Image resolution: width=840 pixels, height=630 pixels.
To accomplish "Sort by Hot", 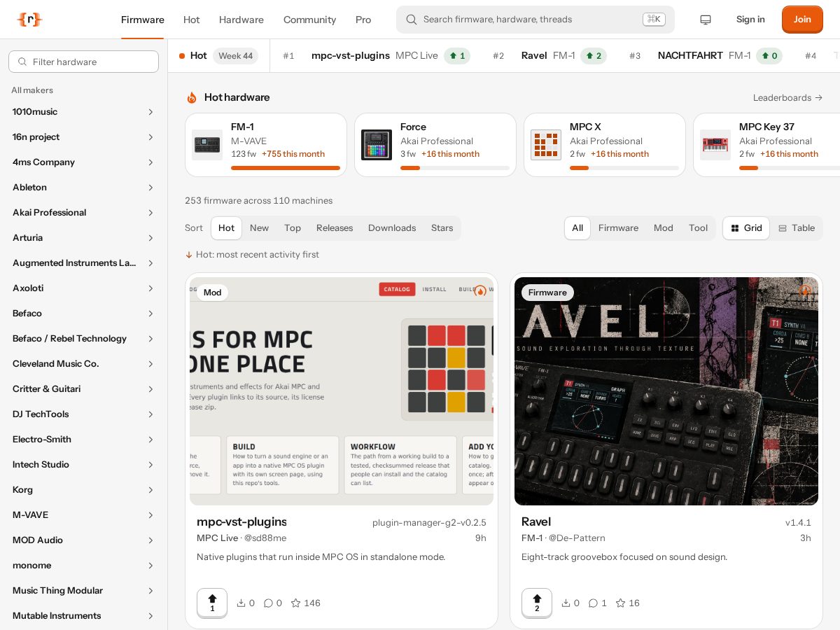I will (x=226, y=228).
